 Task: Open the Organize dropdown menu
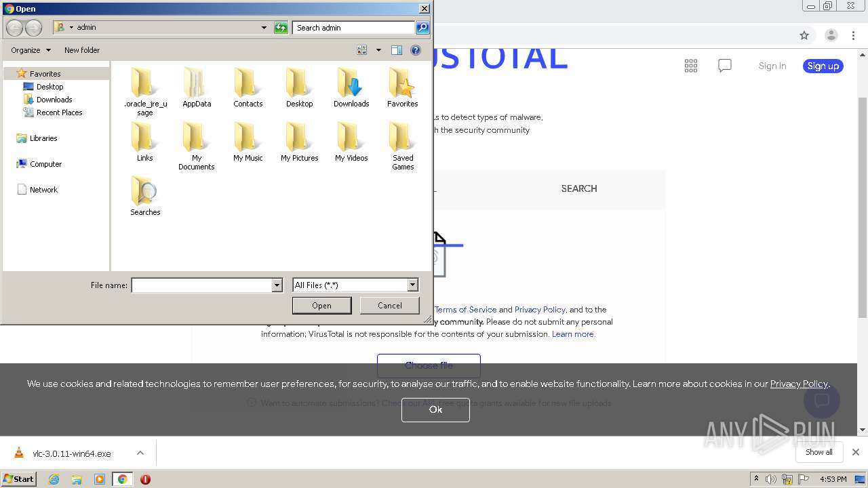pos(31,50)
